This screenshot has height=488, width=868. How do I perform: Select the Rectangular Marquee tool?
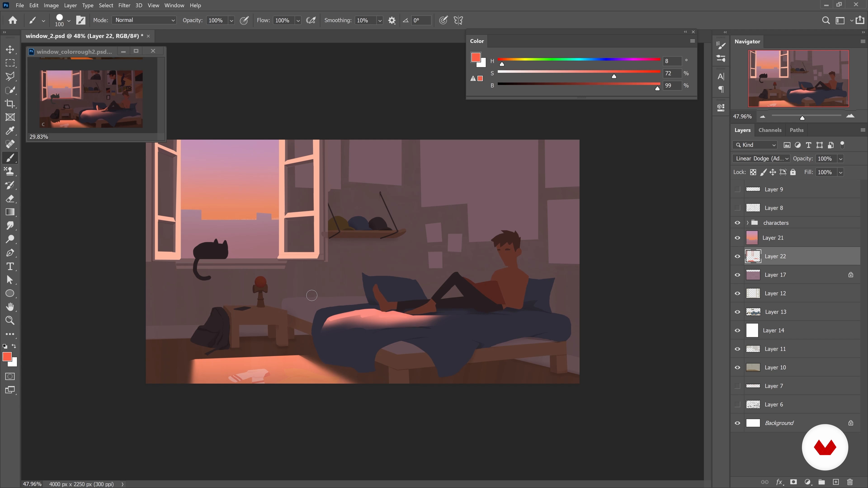coord(10,63)
